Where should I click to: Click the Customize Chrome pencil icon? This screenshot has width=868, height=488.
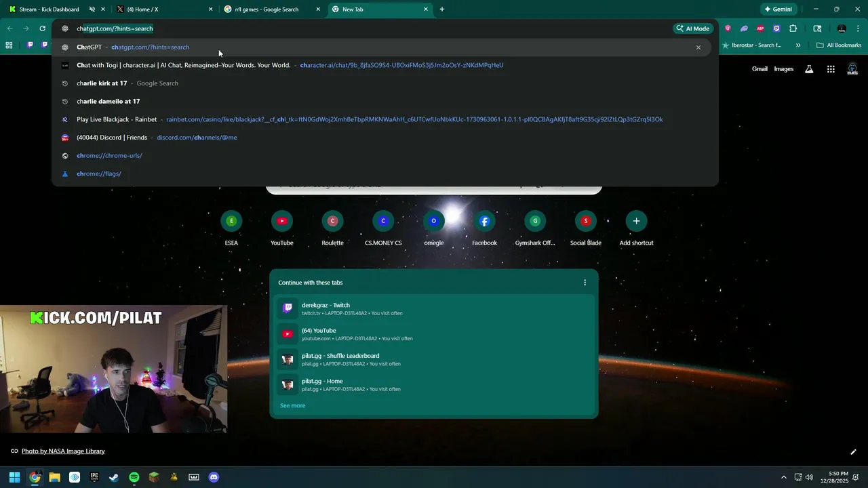tap(853, 451)
